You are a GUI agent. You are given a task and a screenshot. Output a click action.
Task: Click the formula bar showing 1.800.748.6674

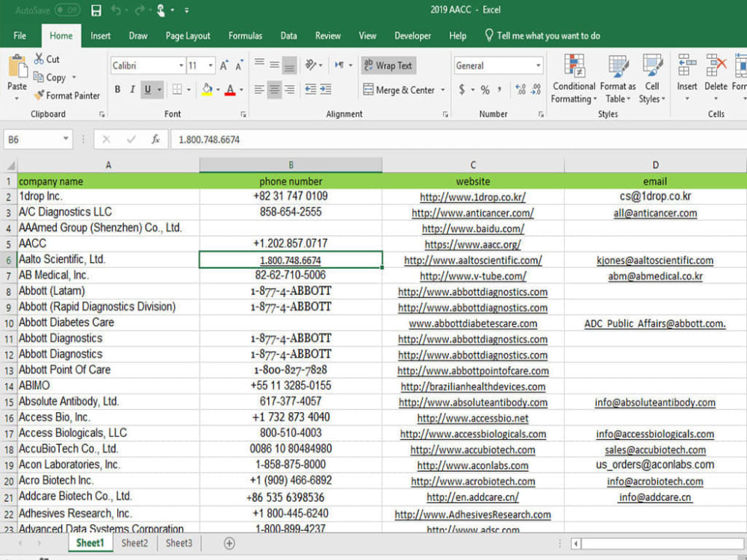click(x=457, y=140)
